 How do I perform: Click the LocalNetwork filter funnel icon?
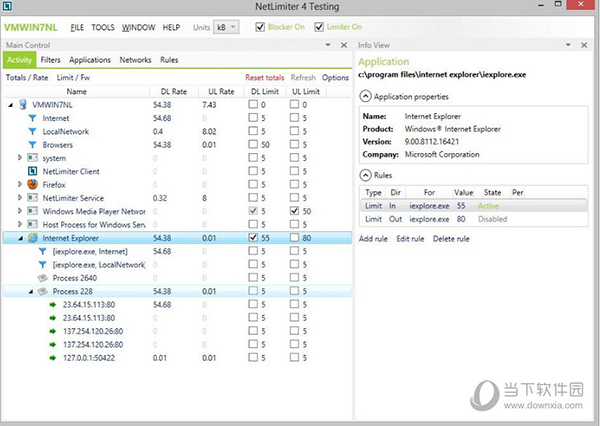tap(33, 131)
